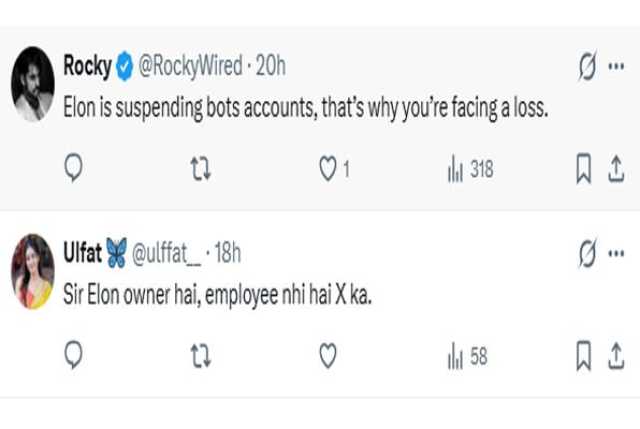The height and width of the screenshot is (429, 640).
Task: Share Rocky's tweet
Action: (617, 171)
